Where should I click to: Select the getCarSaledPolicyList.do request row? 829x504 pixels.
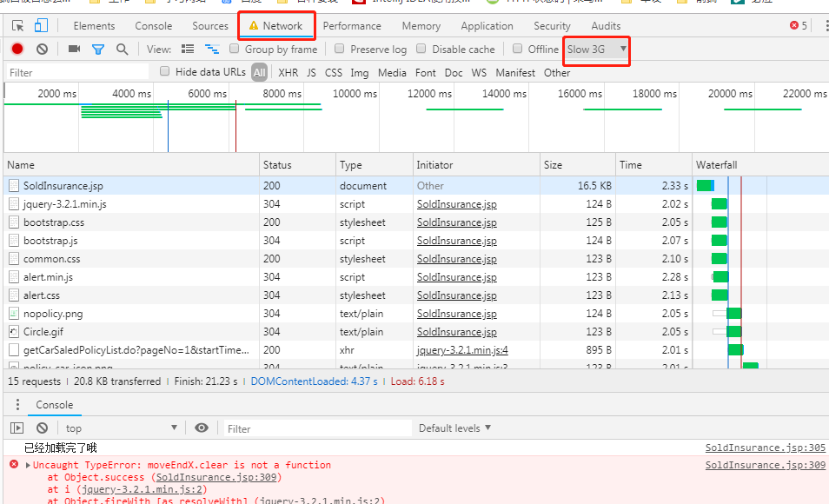[x=414, y=349]
